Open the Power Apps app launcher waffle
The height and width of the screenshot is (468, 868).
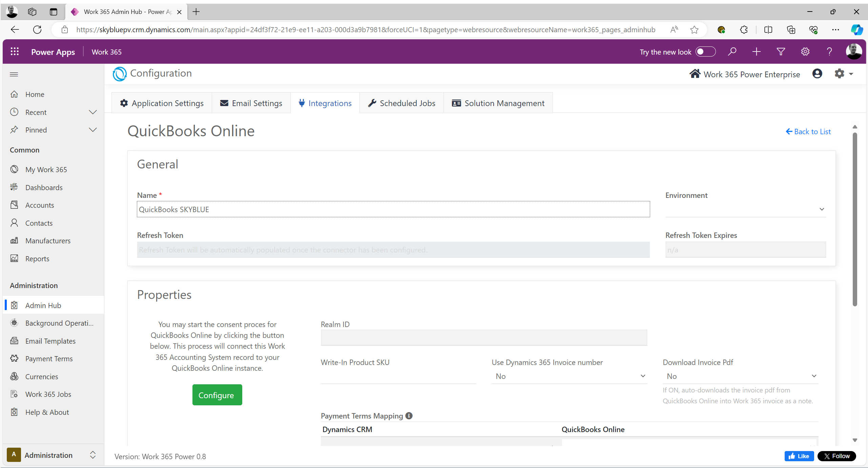tap(15, 52)
